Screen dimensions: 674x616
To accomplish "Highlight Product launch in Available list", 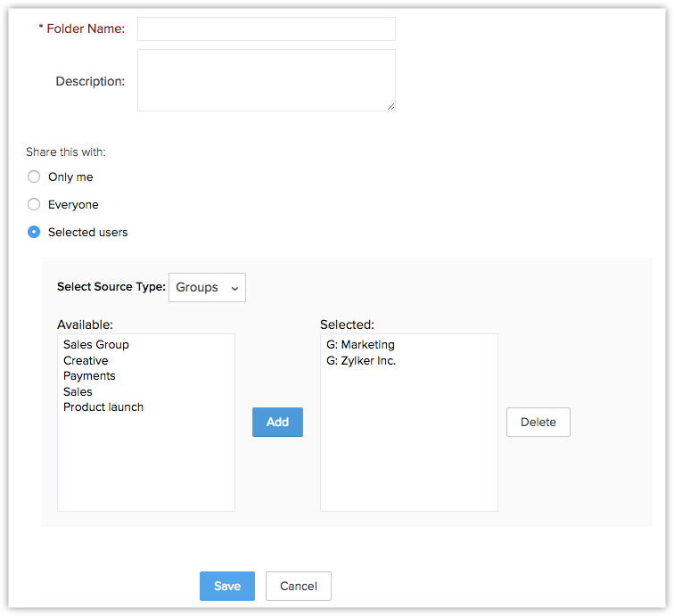I will coord(103,407).
